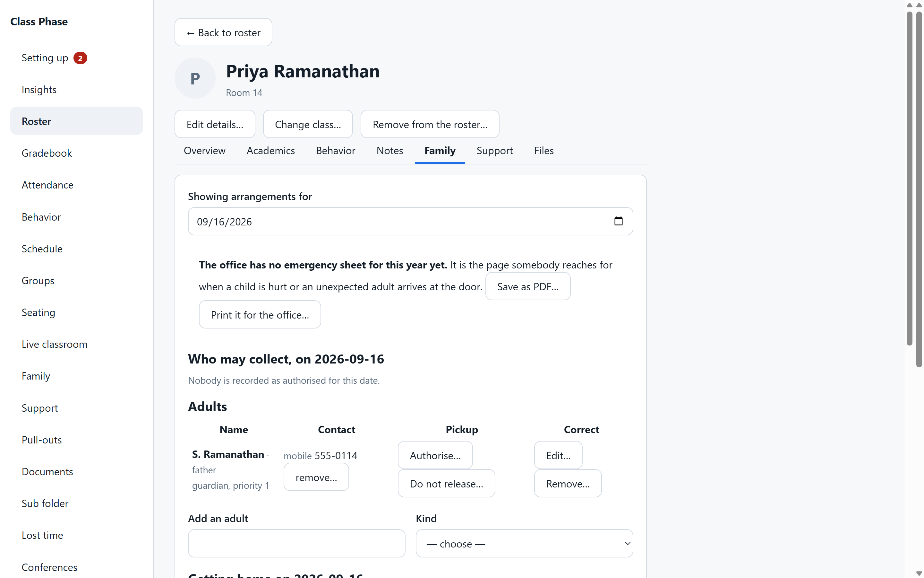This screenshot has height=578, width=924.
Task: Select the Family tab in student profile
Action: click(440, 151)
